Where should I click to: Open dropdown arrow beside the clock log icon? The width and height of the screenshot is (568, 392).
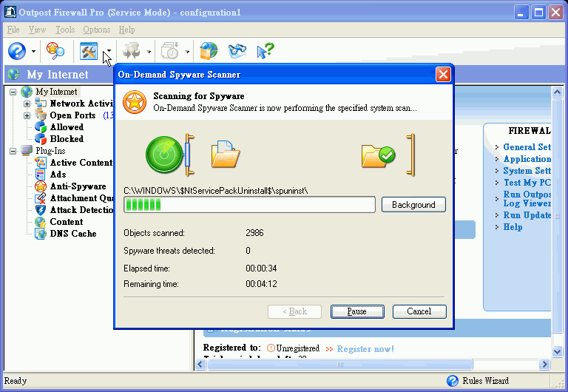[x=187, y=52]
